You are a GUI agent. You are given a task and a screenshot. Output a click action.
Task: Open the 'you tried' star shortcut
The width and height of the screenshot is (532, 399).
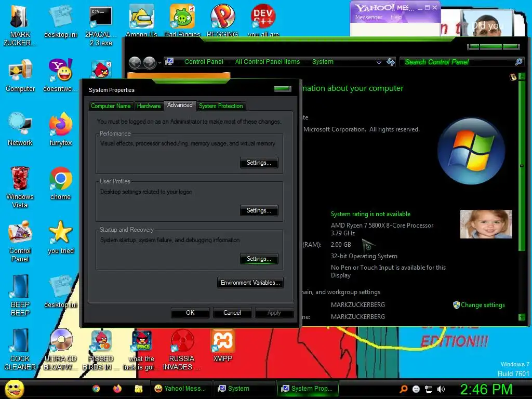(60, 237)
